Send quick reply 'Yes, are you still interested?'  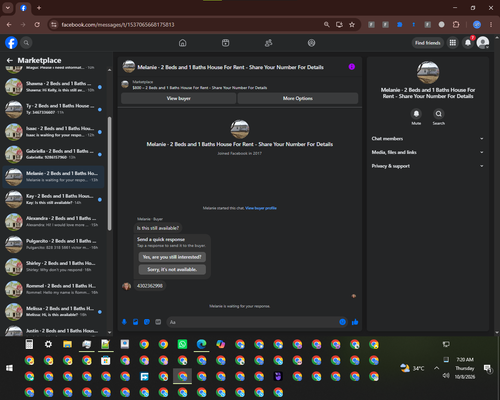(172, 257)
